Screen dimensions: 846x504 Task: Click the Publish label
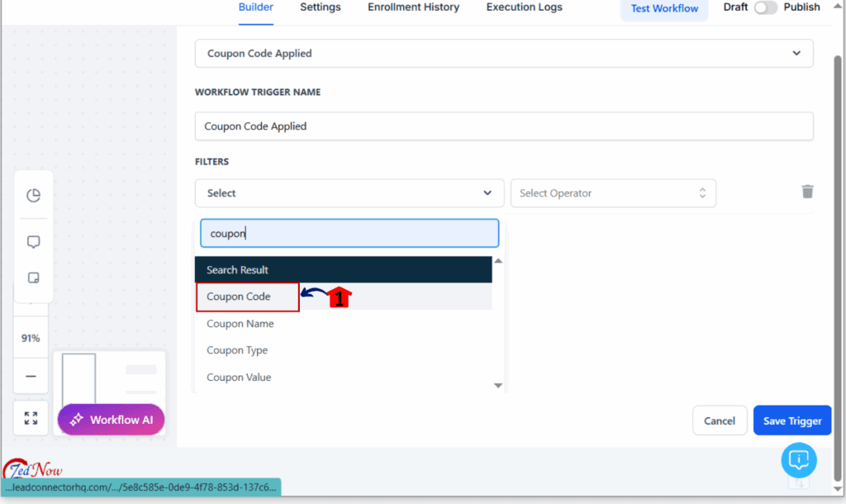801,7
